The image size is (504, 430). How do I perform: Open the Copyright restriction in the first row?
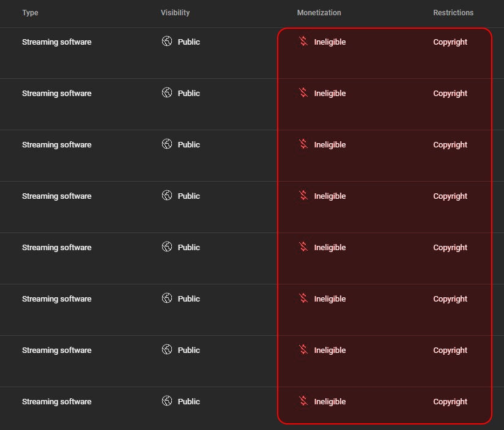[450, 42]
